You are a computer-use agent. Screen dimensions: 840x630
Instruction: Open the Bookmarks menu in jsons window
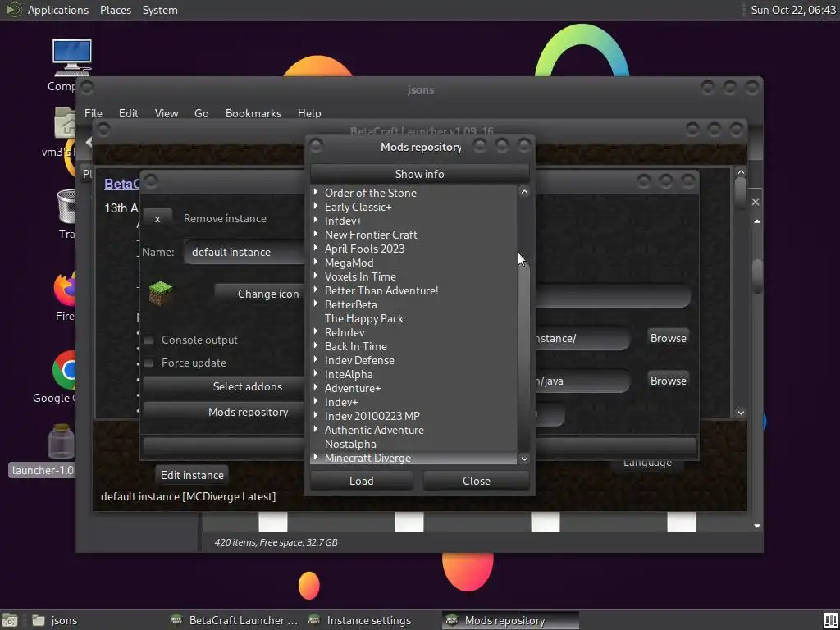[253, 113]
